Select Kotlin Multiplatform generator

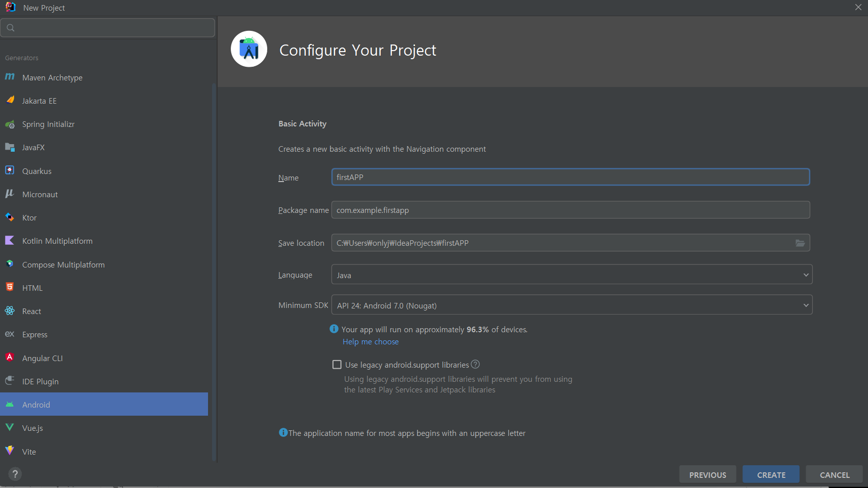(x=104, y=241)
